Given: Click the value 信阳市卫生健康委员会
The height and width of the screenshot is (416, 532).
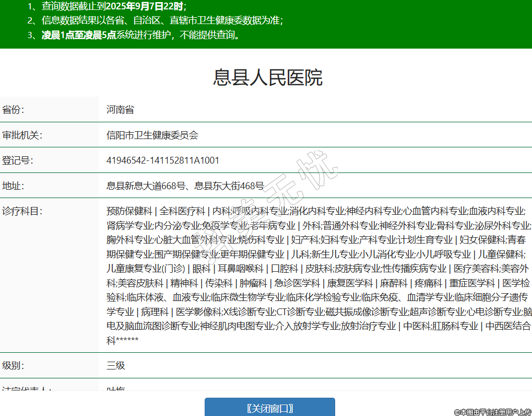Looking at the screenshot, I should 152,135.
